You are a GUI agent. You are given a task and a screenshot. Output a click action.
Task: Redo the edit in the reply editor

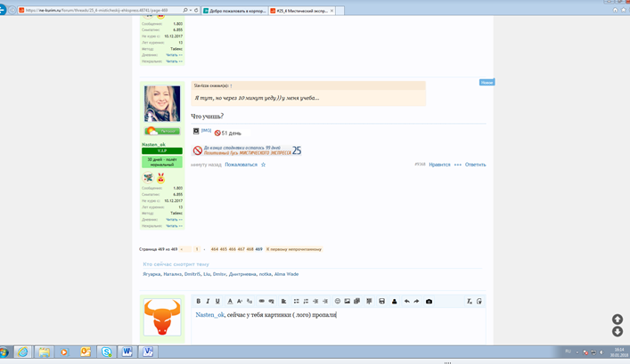[416, 301]
